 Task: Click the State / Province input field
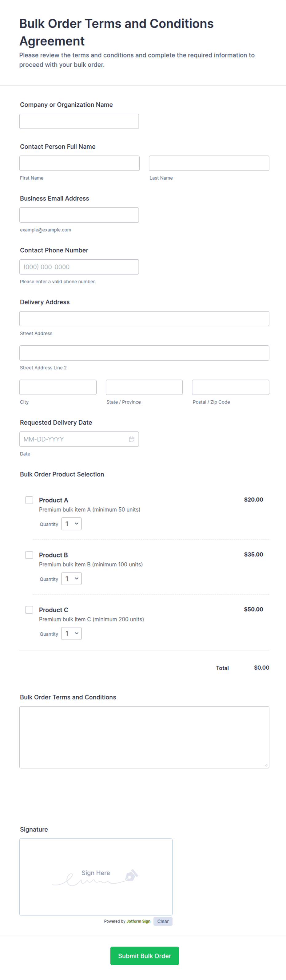click(x=144, y=387)
